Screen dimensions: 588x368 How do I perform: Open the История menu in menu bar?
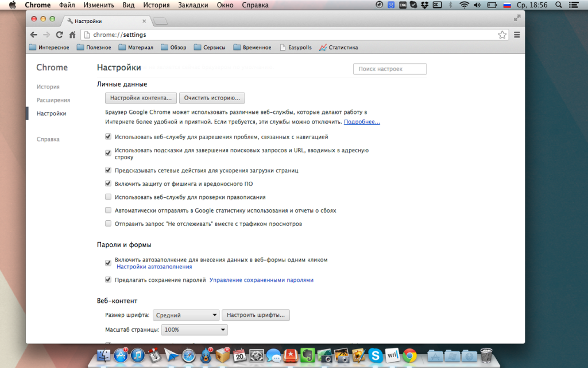[156, 5]
